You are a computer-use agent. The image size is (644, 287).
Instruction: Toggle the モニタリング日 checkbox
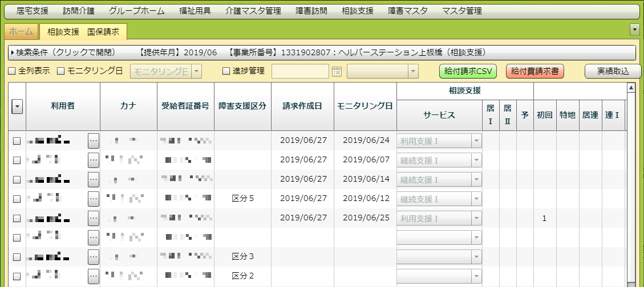(62, 71)
